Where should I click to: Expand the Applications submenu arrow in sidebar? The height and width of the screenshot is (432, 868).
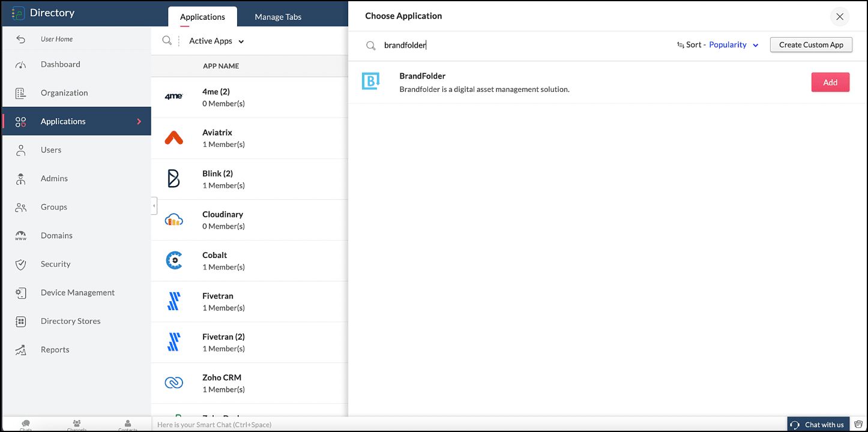pyautogui.click(x=139, y=122)
